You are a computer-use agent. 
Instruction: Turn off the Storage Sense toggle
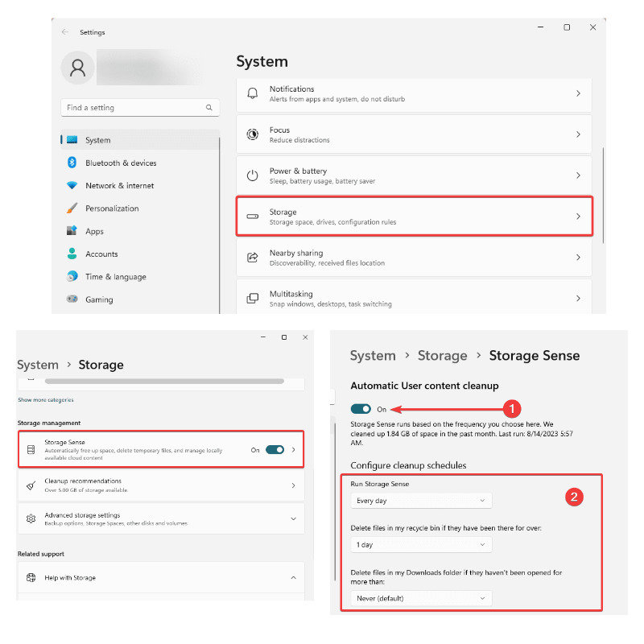point(275,450)
